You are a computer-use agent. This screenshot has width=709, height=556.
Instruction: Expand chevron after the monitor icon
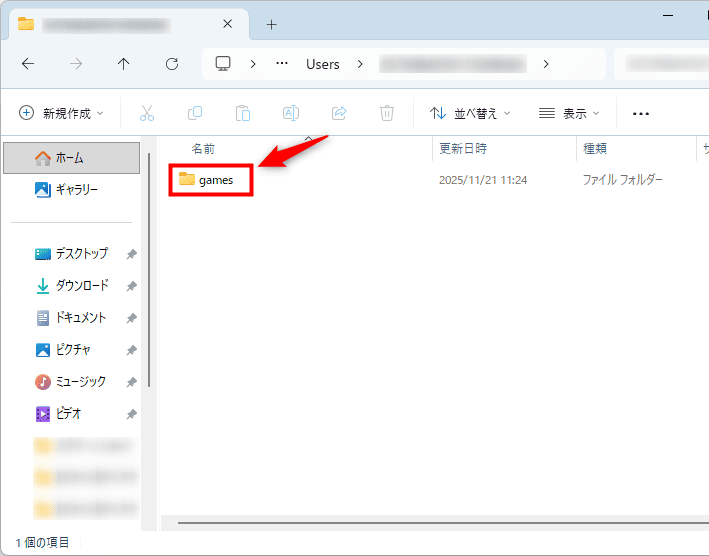(253, 64)
